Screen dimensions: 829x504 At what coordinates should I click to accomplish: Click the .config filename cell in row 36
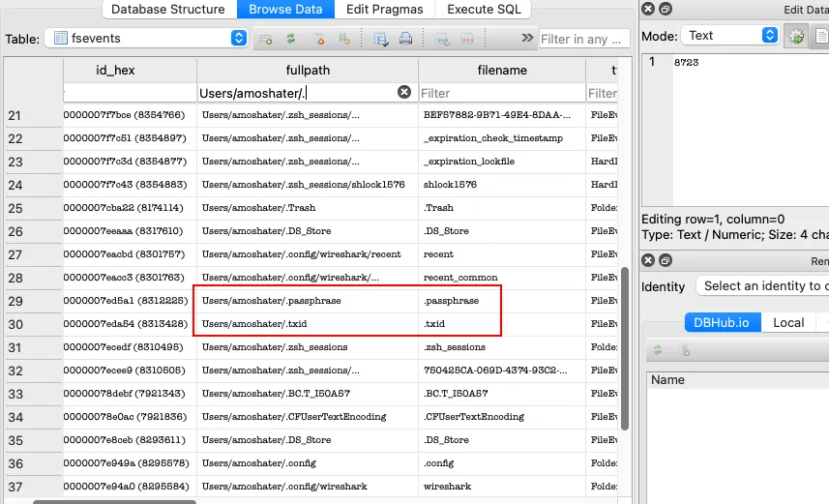[502, 462]
